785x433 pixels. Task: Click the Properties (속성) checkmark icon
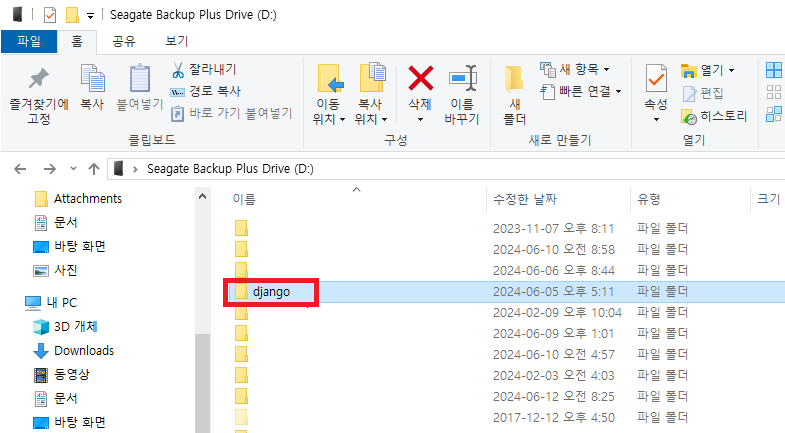656,78
